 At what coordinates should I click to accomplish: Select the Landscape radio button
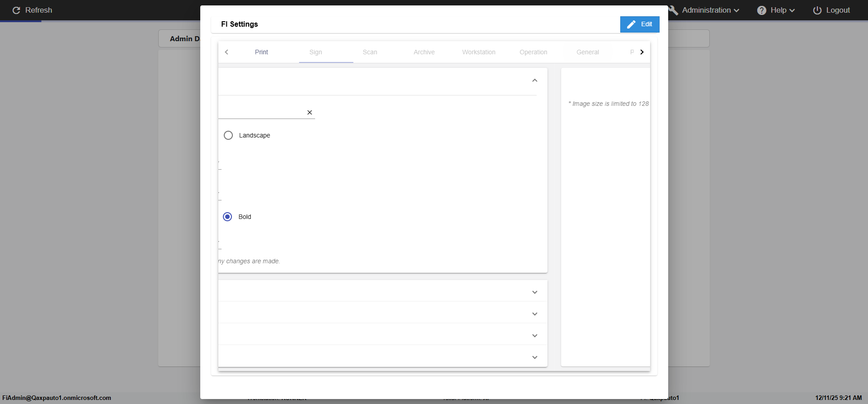228,135
